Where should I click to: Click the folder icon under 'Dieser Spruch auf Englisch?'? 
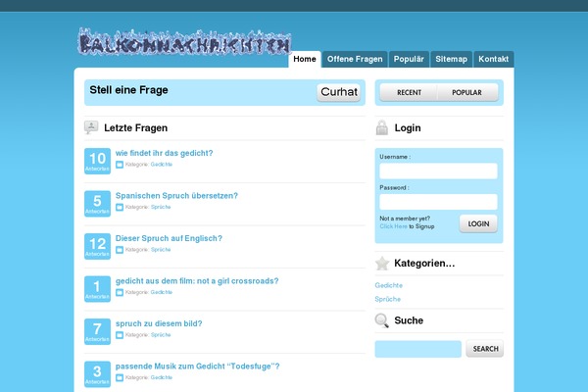point(120,250)
